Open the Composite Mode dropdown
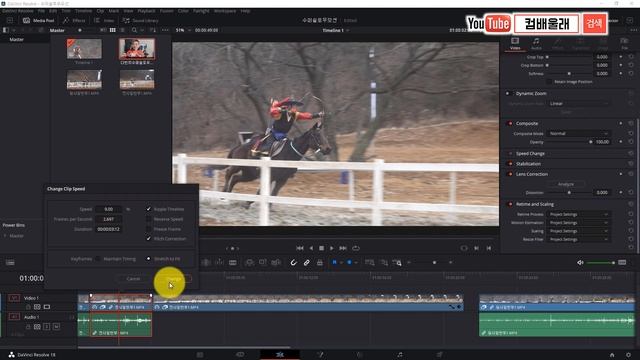 (578, 133)
